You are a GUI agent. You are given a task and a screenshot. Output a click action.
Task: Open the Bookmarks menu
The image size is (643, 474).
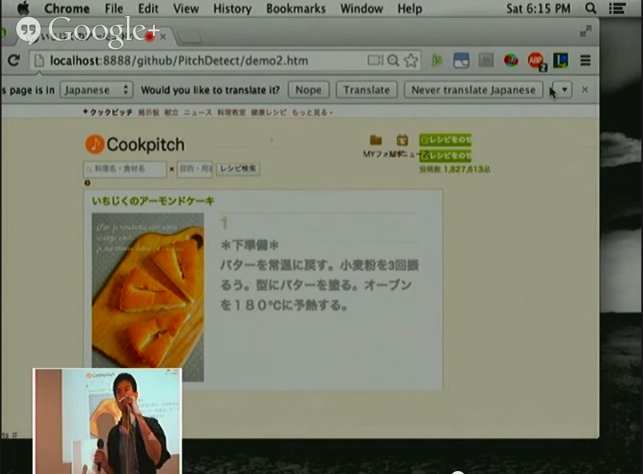[x=296, y=8]
